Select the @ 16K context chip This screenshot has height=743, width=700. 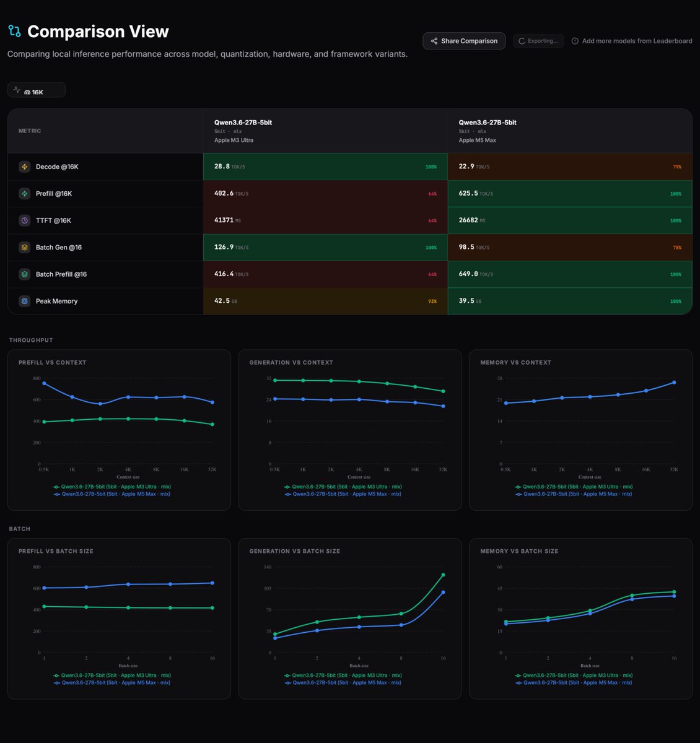point(37,90)
